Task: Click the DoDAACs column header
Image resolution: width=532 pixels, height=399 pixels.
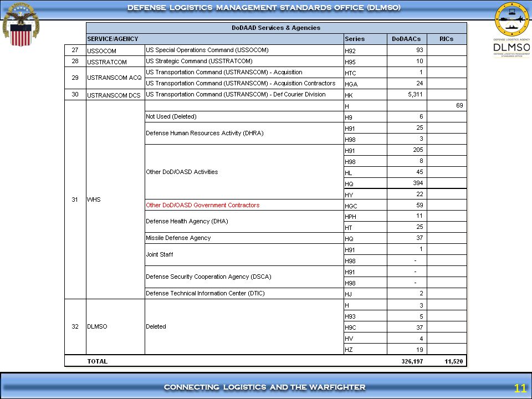Action: coord(406,39)
